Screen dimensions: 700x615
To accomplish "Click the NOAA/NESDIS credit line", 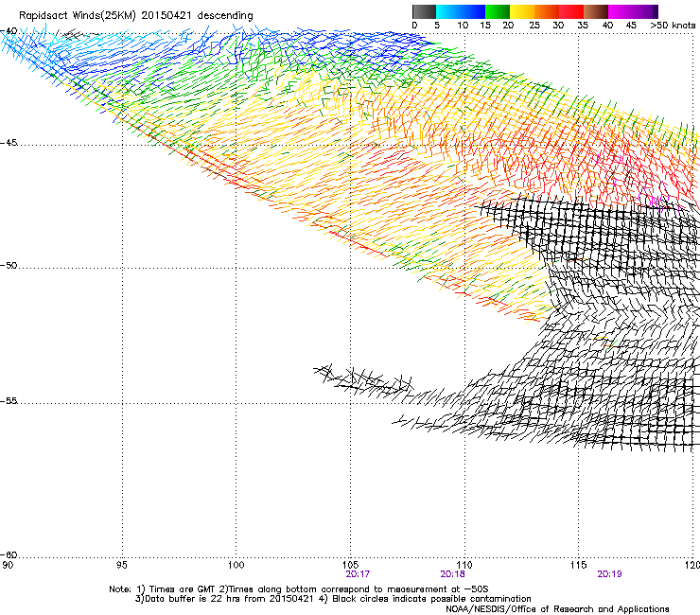I will pyautogui.click(x=557, y=609).
